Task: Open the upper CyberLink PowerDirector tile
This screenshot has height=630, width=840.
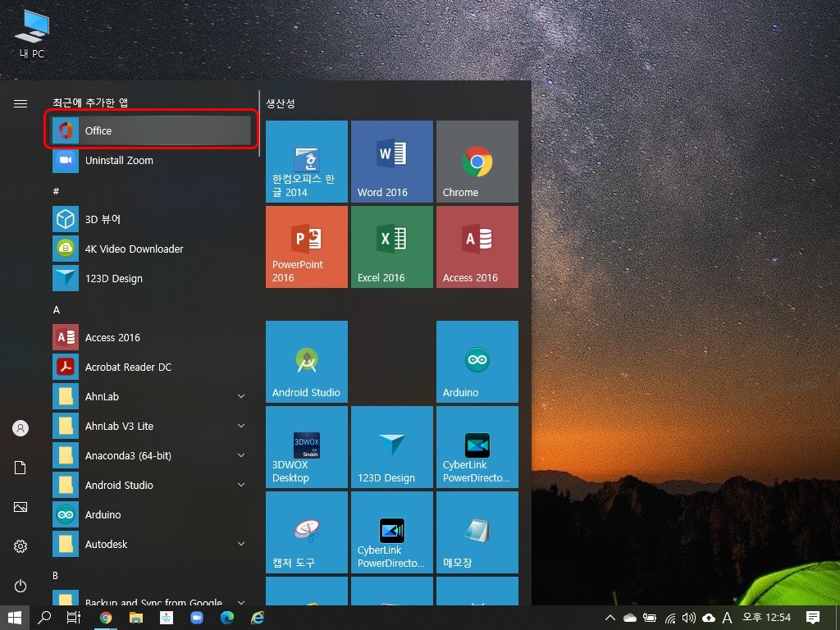Action: (477, 447)
